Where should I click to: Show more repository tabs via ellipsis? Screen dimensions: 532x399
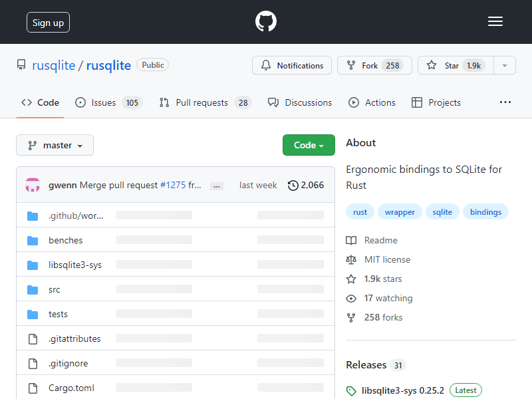click(x=505, y=102)
